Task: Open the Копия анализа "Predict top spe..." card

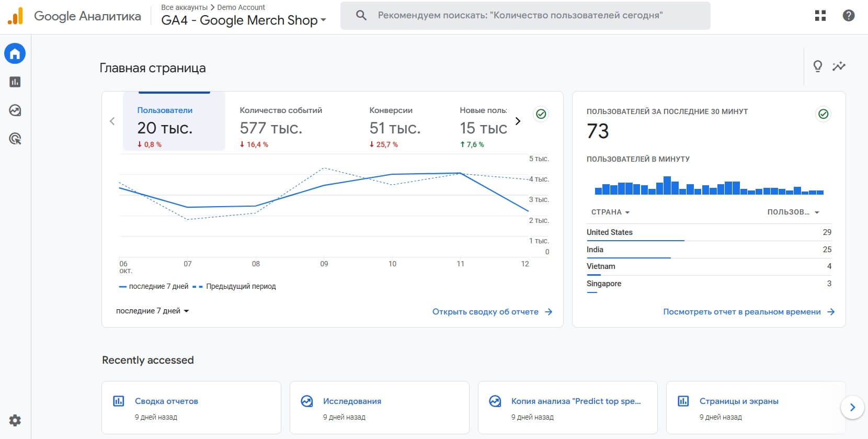Action: pos(568,408)
